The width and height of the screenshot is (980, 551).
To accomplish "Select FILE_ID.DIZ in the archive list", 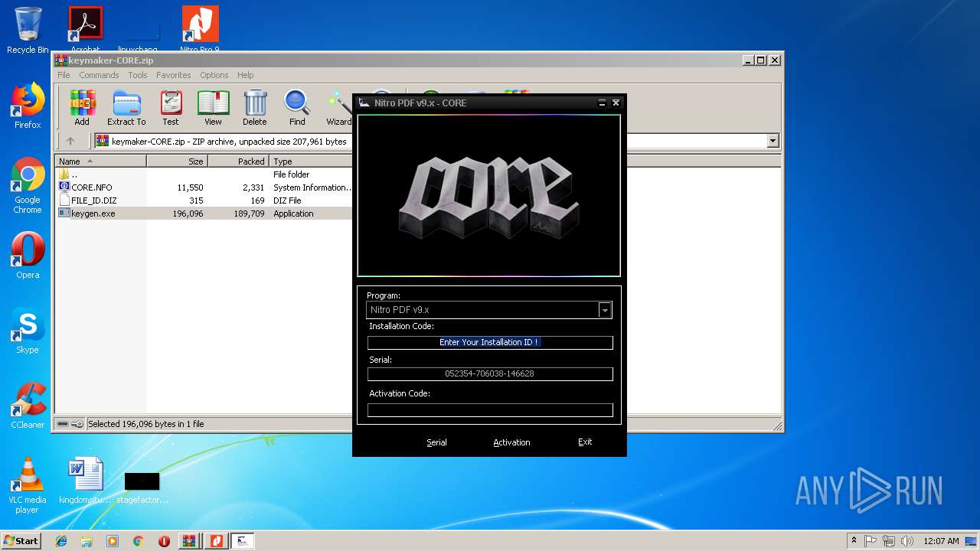I will point(204,201).
